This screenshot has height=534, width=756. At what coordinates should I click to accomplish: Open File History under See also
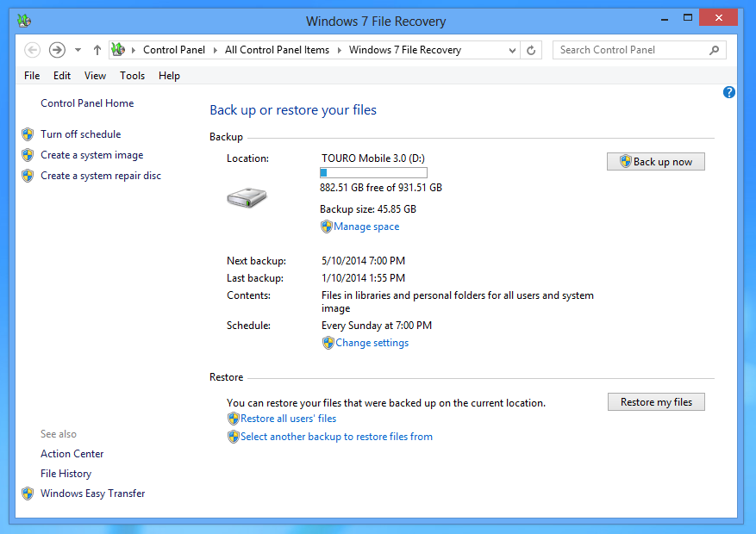tap(66, 474)
